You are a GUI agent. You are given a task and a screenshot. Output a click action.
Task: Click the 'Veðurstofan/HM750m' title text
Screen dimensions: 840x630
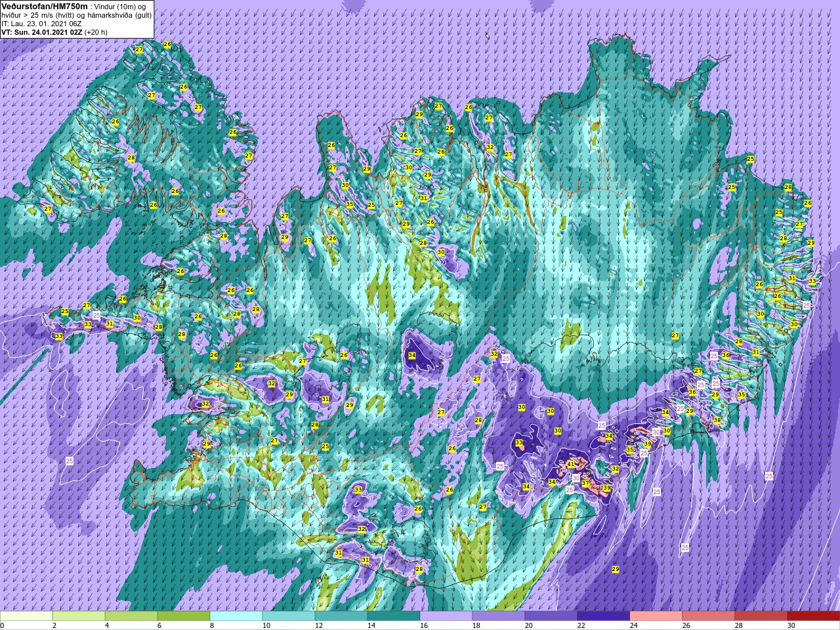[43, 6]
